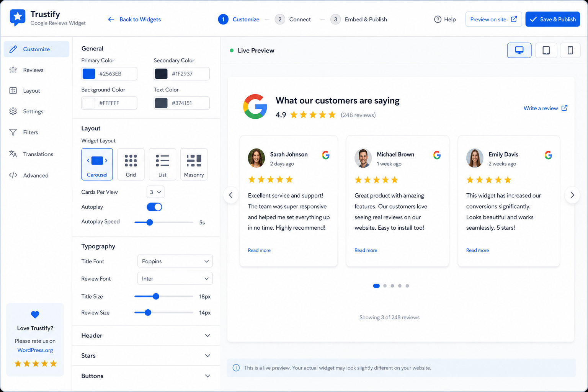Open the Reviews sidebar section
The width and height of the screenshot is (588, 392).
coord(36,70)
